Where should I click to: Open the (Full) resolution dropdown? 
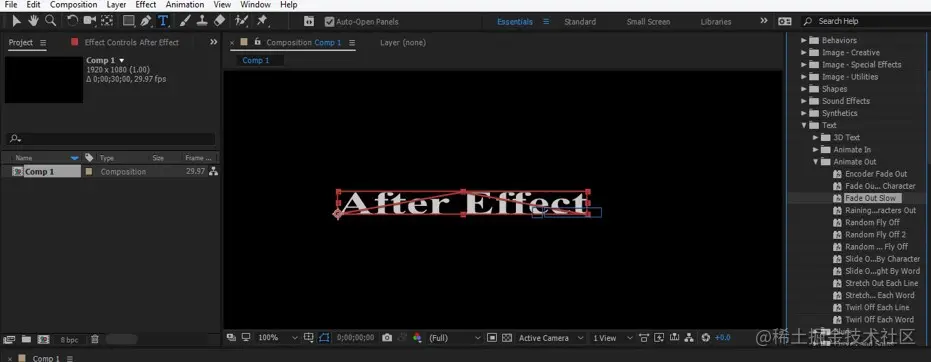pos(454,338)
